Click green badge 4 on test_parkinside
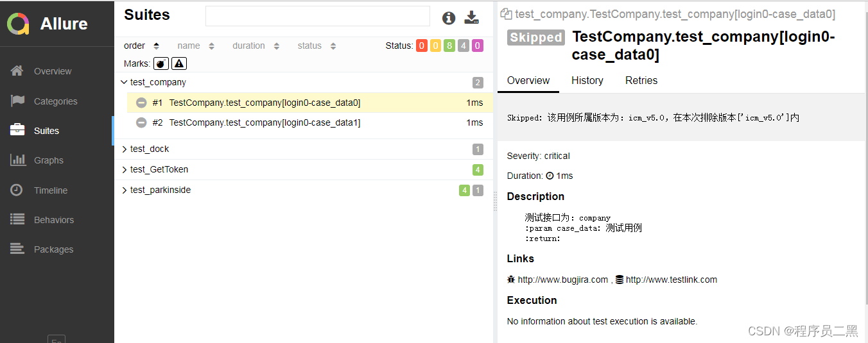The image size is (868, 343). click(464, 190)
